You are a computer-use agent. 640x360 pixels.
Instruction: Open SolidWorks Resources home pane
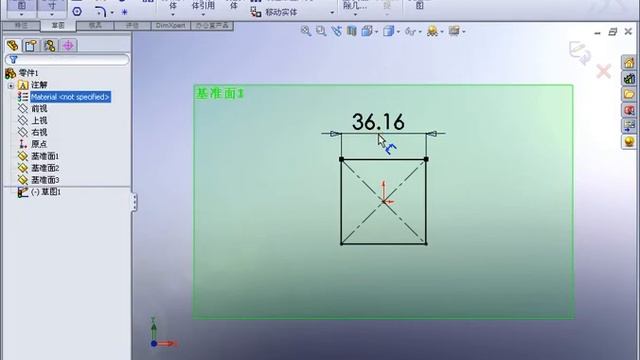[629, 62]
